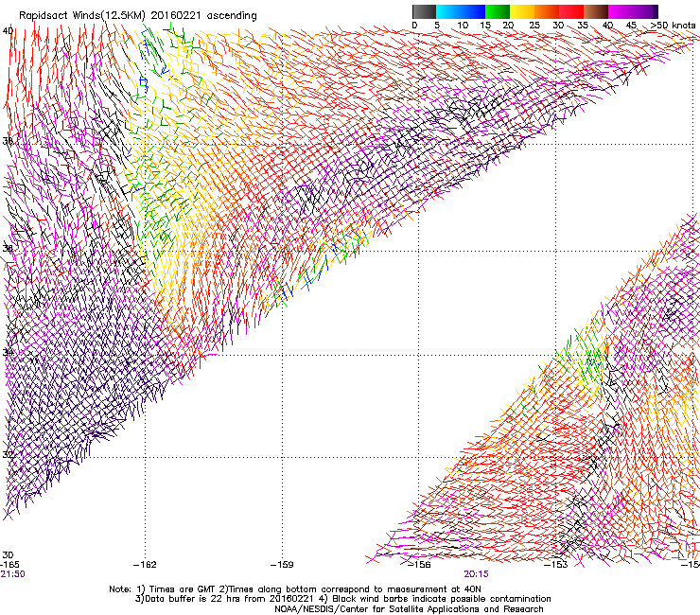Click the note 'Black wind barbs indicate possible contamination'

point(441,599)
